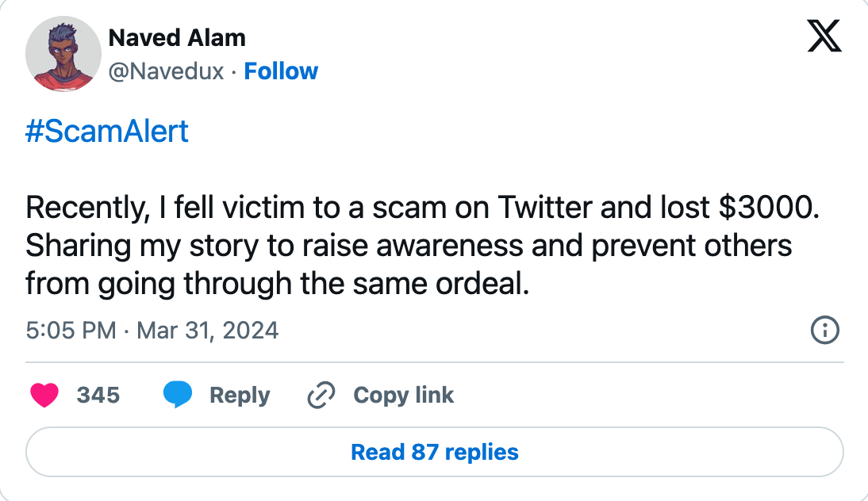Click the word Twitter in the tweet
The image size is (868, 501).
tap(545, 208)
